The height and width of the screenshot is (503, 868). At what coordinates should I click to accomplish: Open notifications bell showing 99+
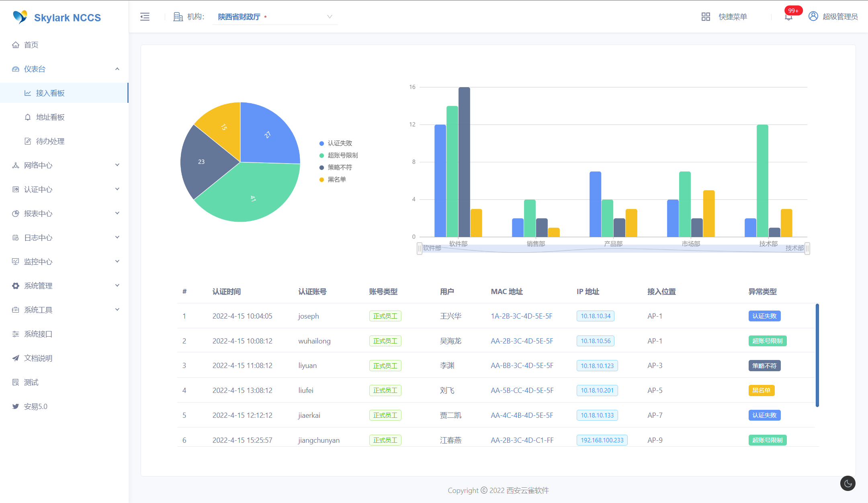pyautogui.click(x=788, y=16)
